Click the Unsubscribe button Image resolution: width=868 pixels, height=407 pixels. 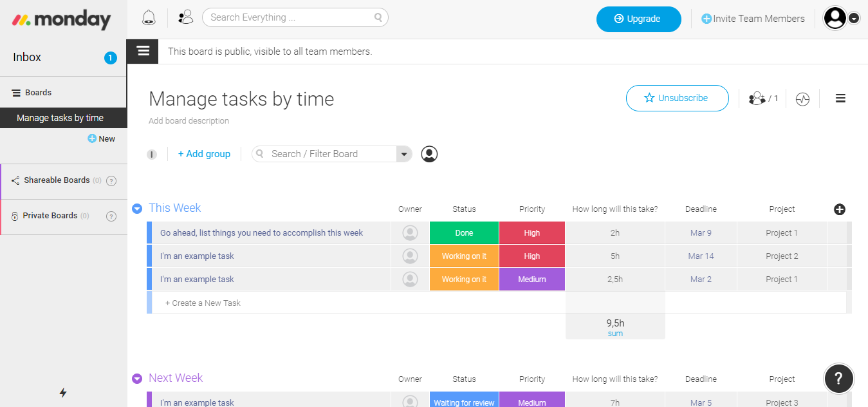click(x=677, y=99)
